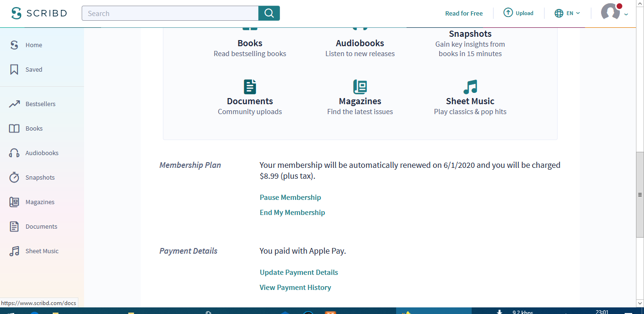Open View Payment History link
This screenshot has height=314, width=644.
click(x=295, y=287)
